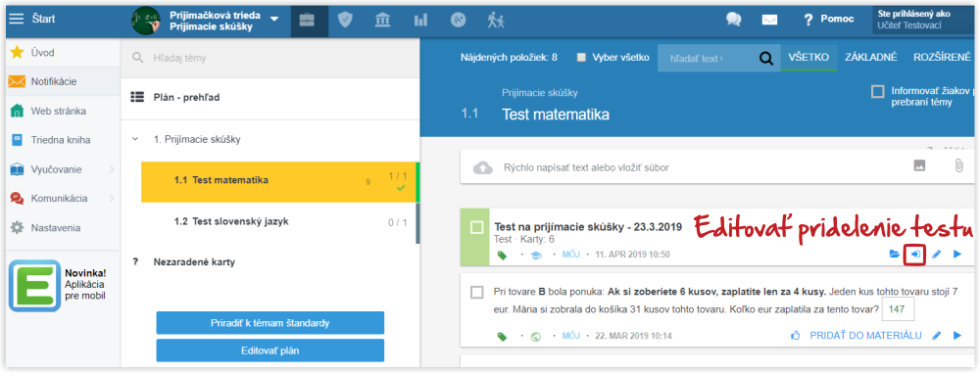Open the shield checkmark icon
Screen dimensions: 980x373
coord(344,20)
